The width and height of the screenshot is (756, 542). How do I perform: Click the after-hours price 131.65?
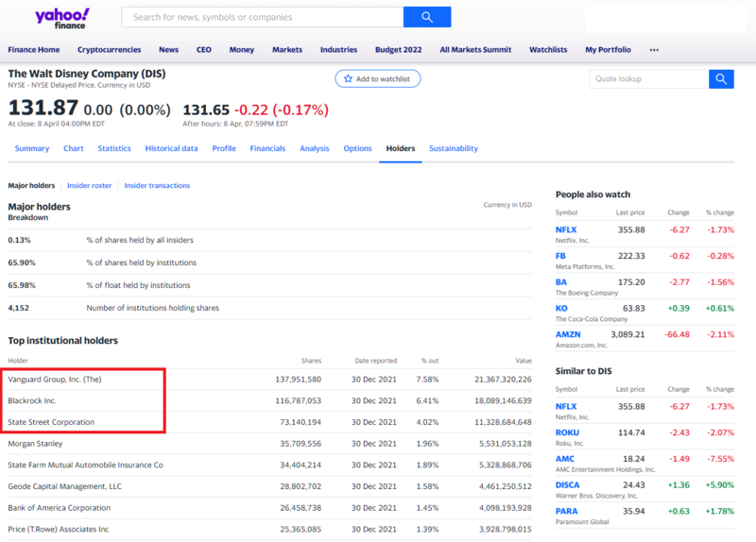(206, 110)
